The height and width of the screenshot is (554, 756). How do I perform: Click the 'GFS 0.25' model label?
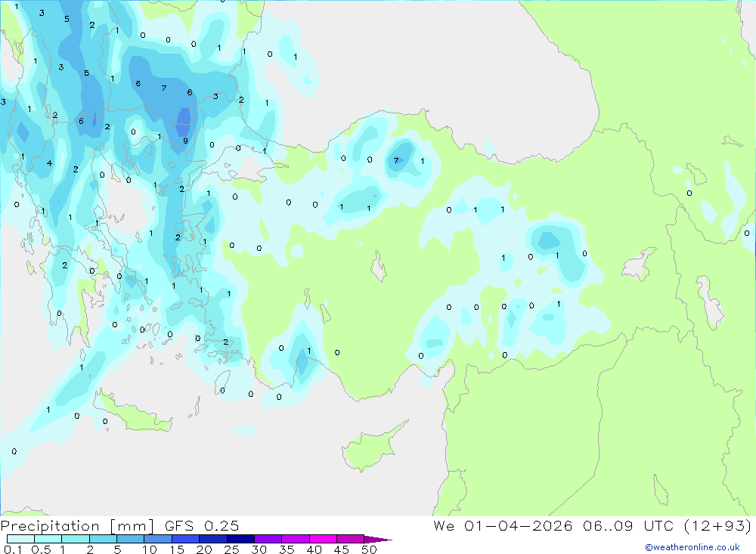pos(202,525)
